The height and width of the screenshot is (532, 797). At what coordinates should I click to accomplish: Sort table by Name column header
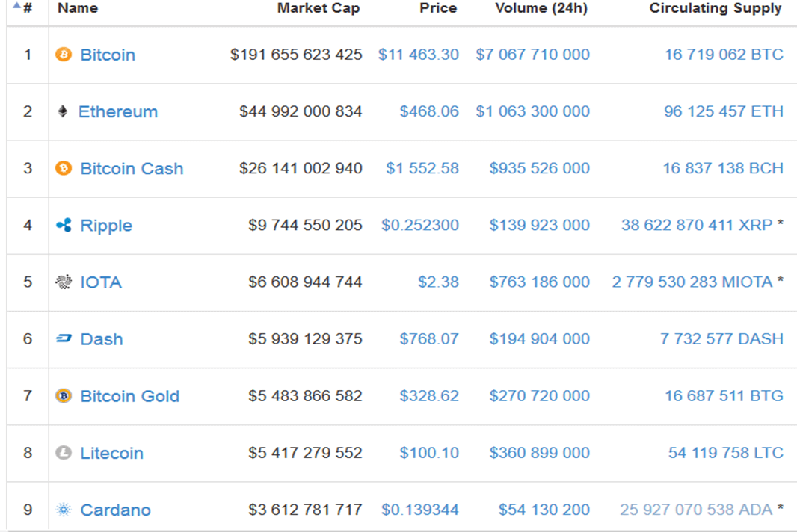coord(78,8)
